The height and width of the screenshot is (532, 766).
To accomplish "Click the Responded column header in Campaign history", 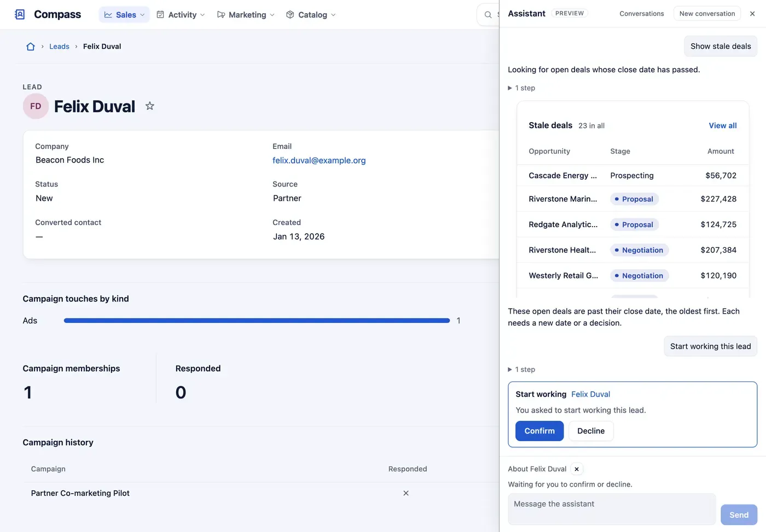I will point(408,469).
